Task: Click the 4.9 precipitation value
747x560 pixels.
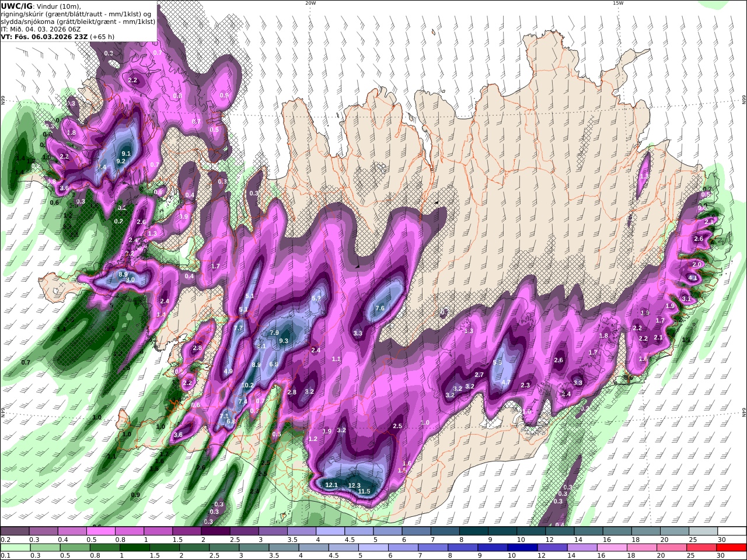Action: (x=228, y=371)
